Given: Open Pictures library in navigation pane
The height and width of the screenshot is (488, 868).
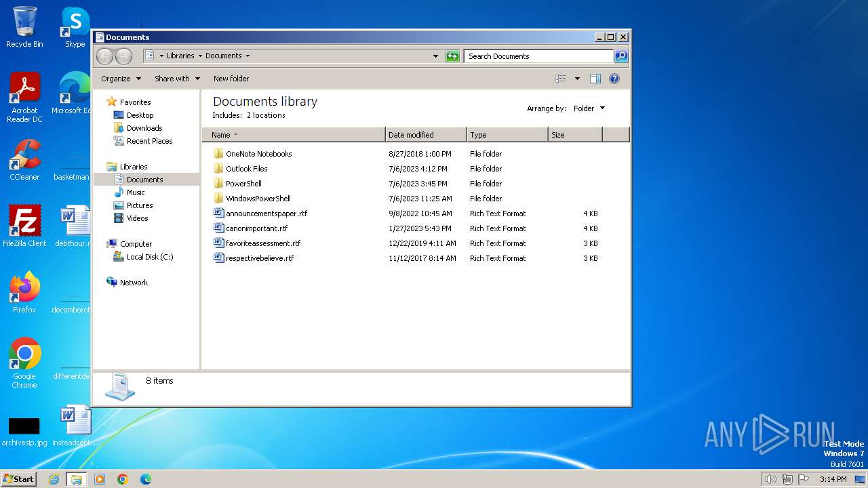Looking at the screenshot, I should pyautogui.click(x=140, y=205).
